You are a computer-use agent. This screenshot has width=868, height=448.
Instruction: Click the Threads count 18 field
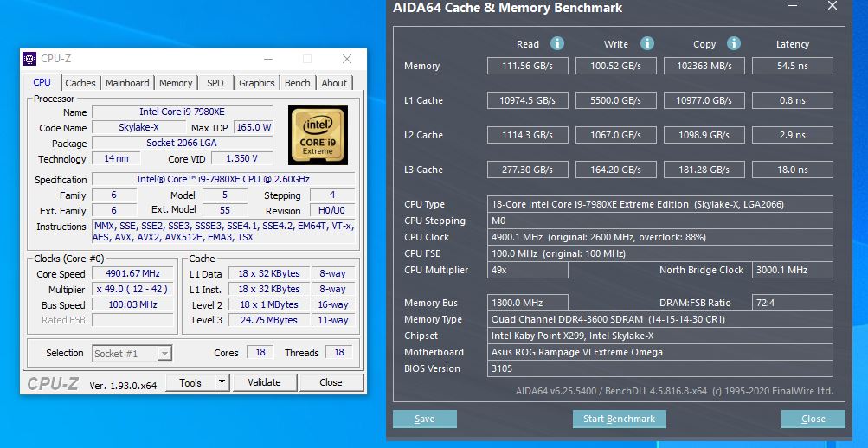[338, 353]
